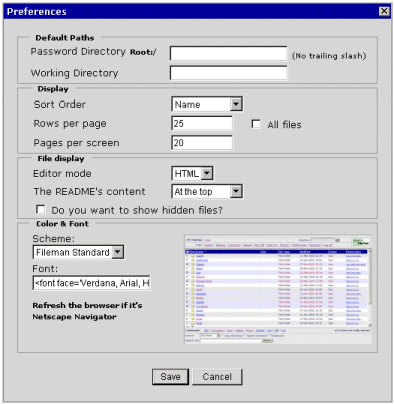Click the Name value in Sort Order

[x=188, y=104]
